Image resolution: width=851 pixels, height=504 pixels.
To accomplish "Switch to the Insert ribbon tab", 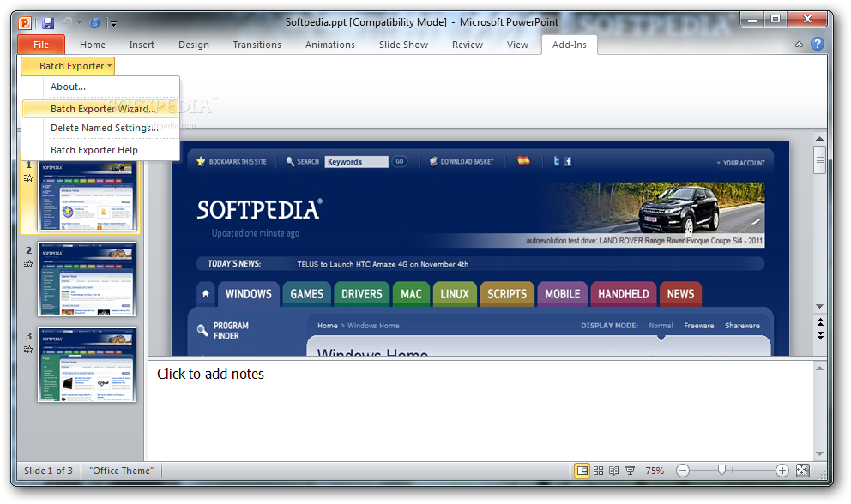I will [142, 45].
